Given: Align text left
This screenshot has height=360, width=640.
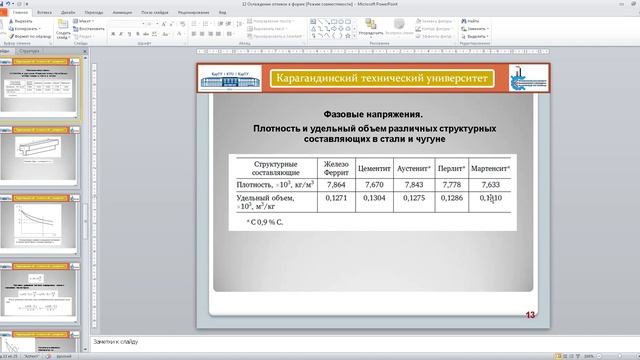Looking at the screenshot, I should pyautogui.click(x=194, y=34).
